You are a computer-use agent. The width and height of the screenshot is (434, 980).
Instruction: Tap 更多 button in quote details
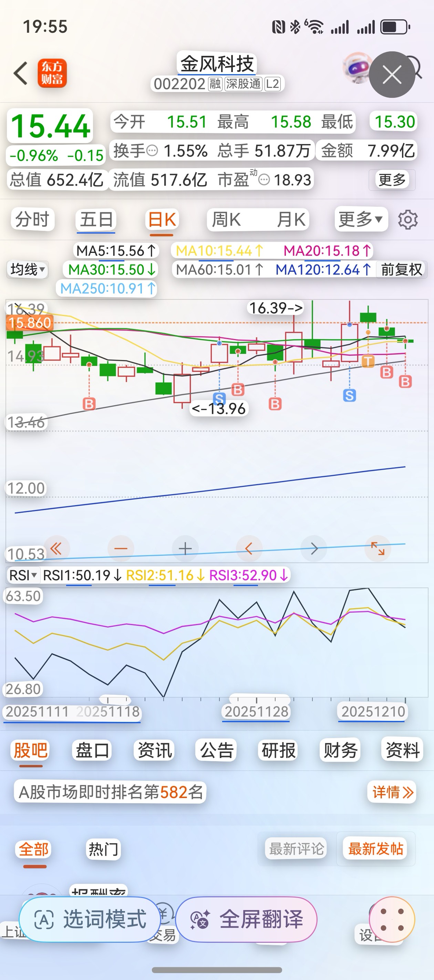[x=392, y=180]
